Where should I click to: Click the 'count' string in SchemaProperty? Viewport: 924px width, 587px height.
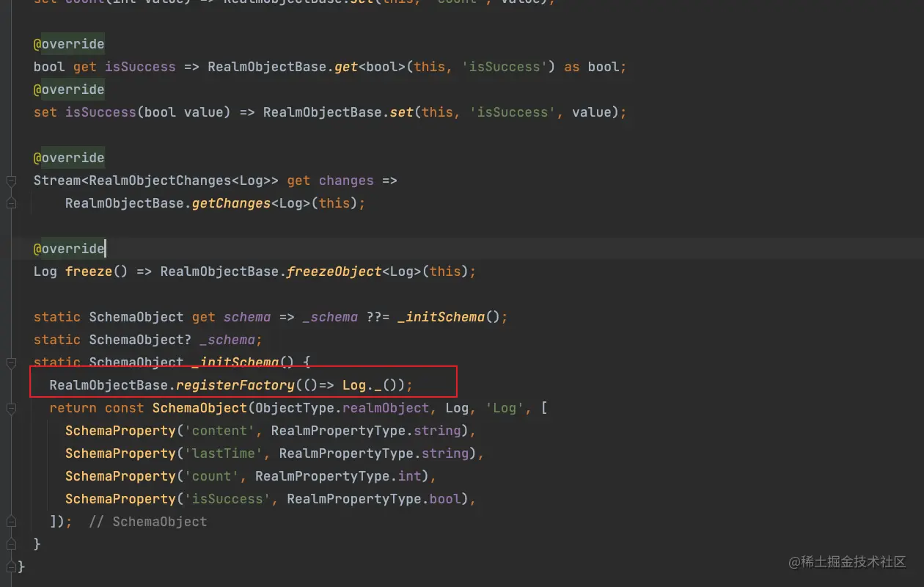click(212, 476)
